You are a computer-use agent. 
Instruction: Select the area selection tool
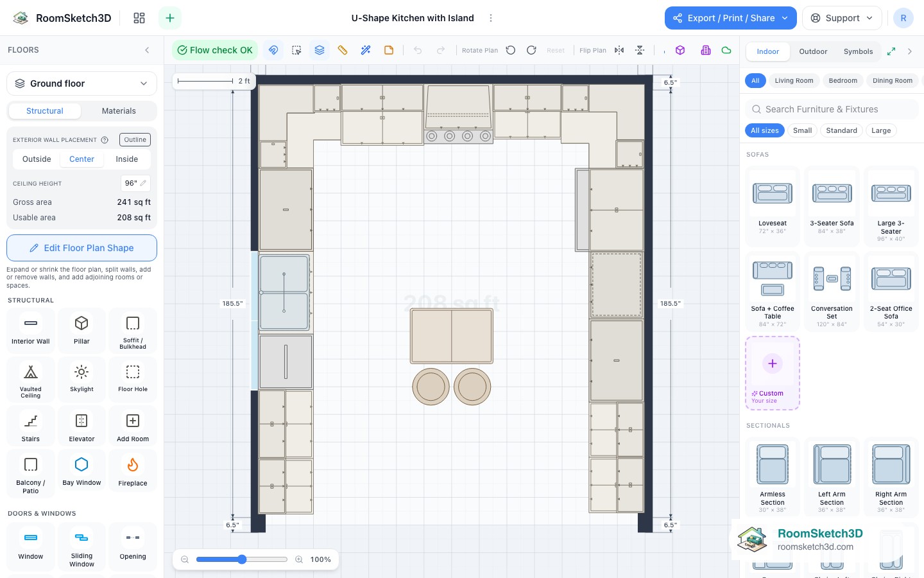pyautogui.click(x=296, y=50)
